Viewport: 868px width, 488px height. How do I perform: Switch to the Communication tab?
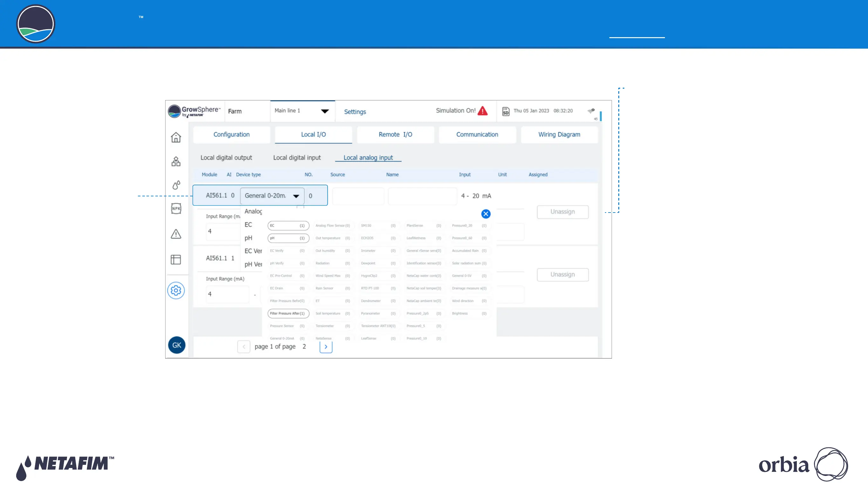[x=477, y=134]
